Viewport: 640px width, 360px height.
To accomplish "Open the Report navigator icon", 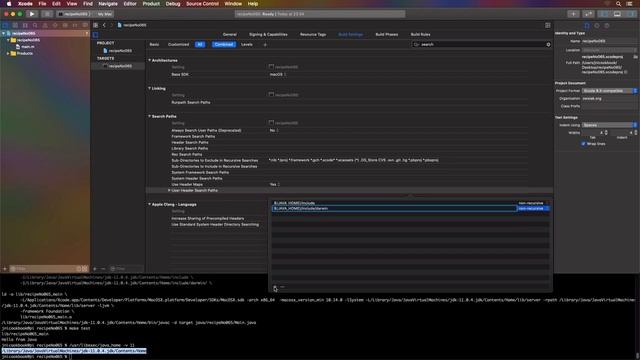I will [x=85, y=25].
